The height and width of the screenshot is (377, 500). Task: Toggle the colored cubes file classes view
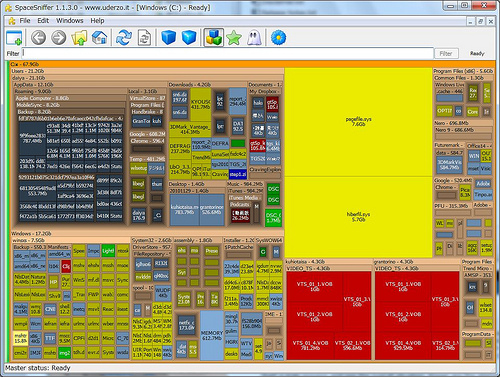pos(213,37)
